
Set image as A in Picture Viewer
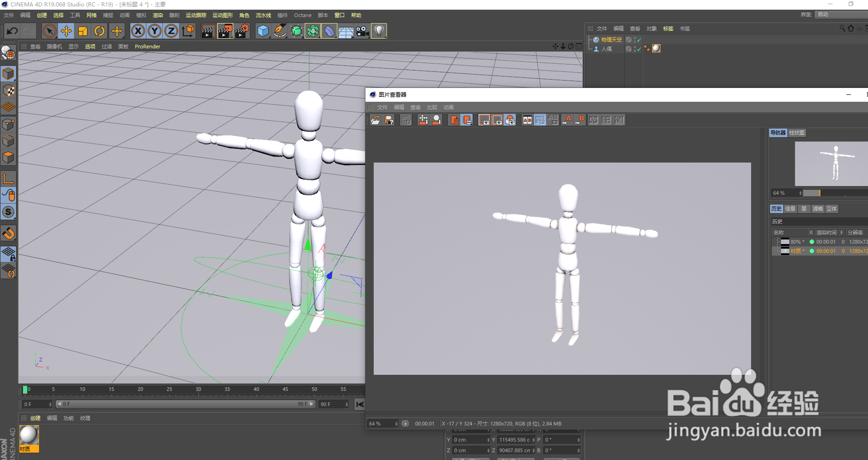click(x=567, y=120)
